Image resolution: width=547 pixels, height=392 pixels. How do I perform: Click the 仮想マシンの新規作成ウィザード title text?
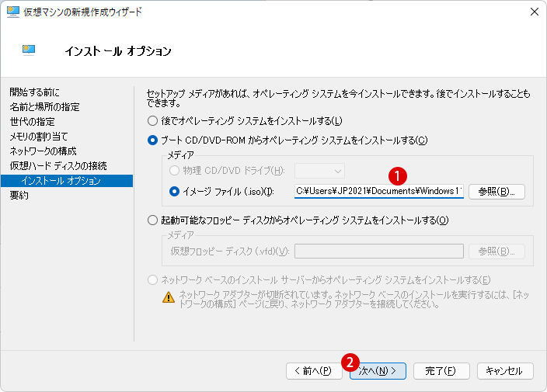pos(82,12)
